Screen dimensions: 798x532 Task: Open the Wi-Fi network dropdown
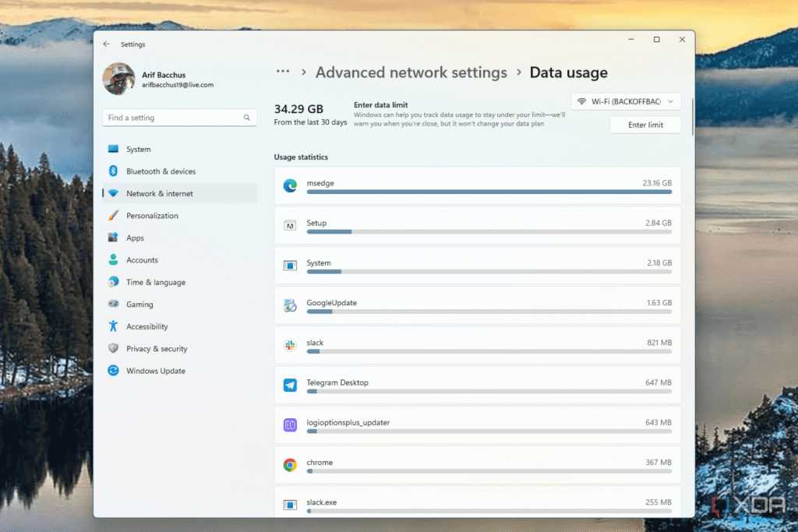click(626, 101)
